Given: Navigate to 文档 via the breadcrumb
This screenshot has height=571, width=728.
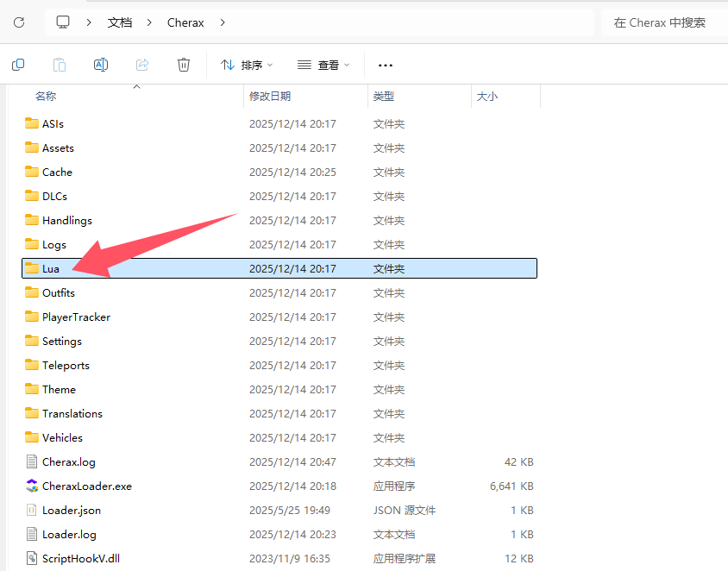Looking at the screenshot, I should (120, 22).
